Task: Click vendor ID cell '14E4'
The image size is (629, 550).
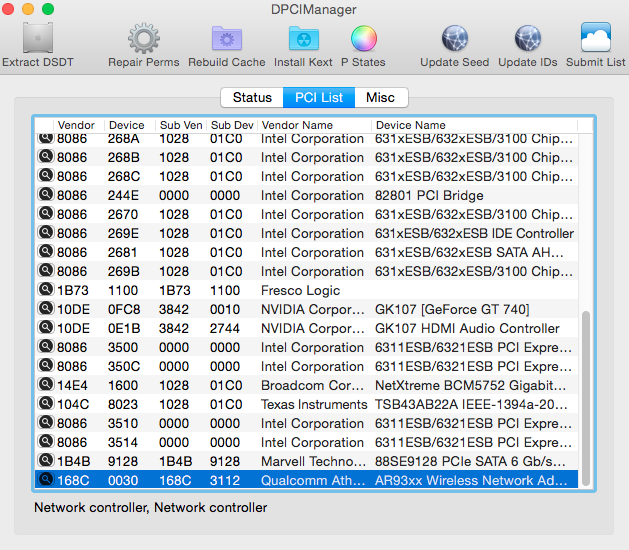Action: click(x=72, y=386)
